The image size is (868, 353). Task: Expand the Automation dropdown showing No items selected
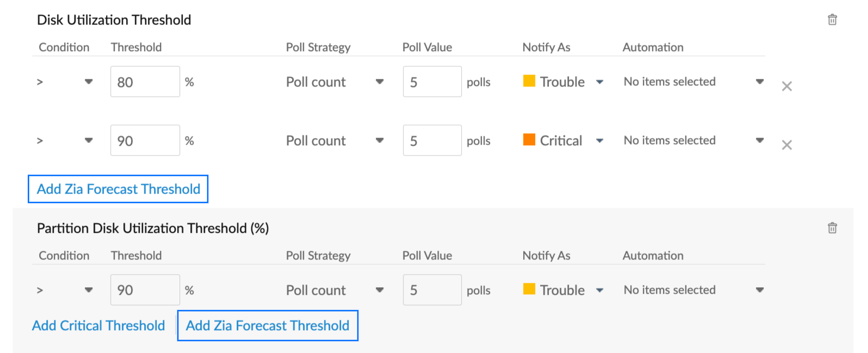click(x=759, y=81)
